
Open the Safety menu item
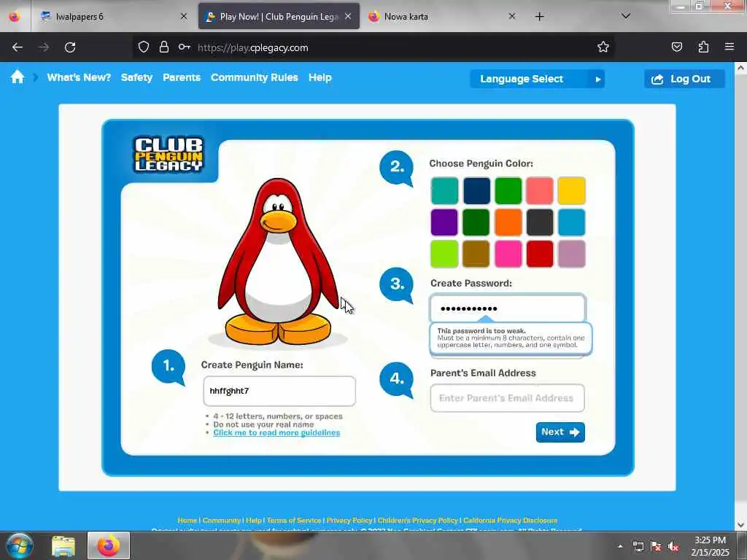coord(136,77)
